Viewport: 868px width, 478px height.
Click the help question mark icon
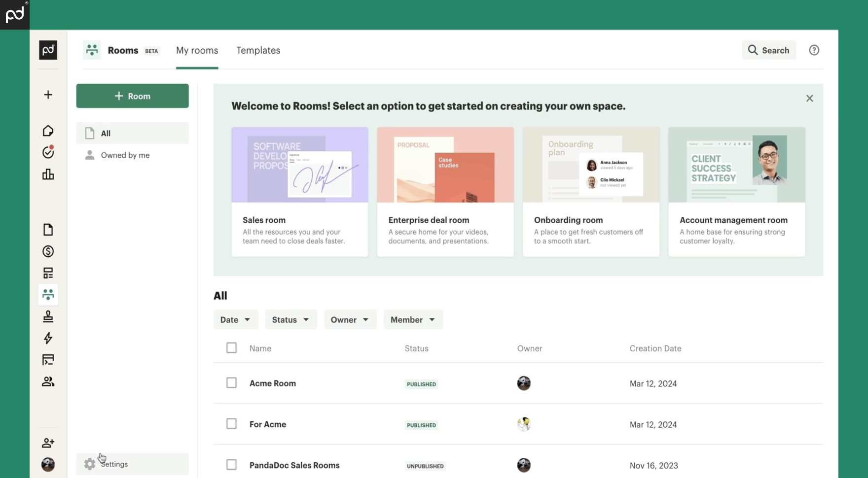(x=814, y=50)
